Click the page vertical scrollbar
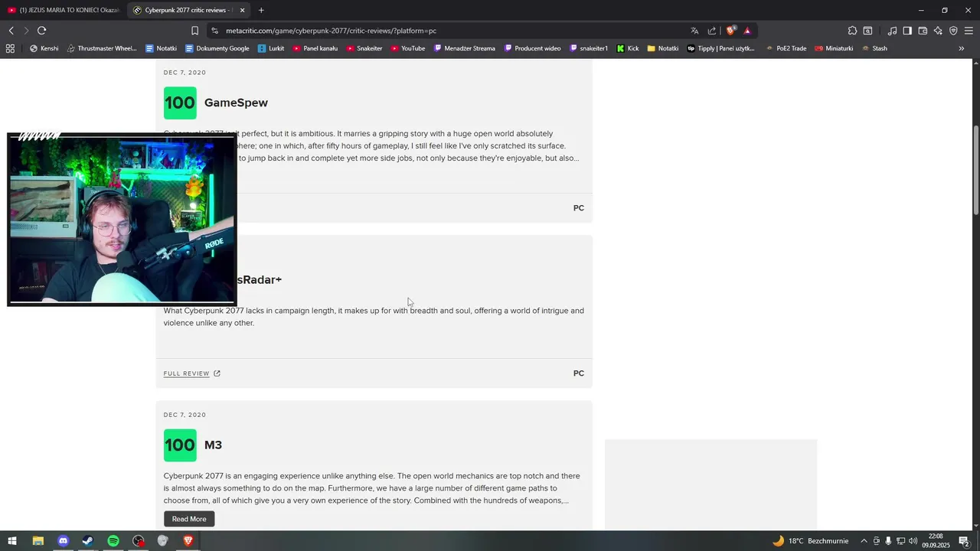980x551 pixels. point(976,170)
